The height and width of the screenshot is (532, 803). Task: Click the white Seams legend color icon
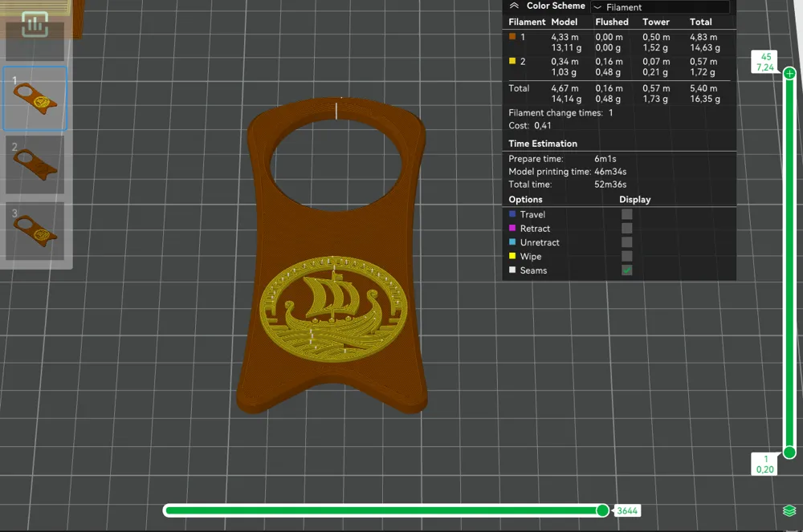click(512, 270)
